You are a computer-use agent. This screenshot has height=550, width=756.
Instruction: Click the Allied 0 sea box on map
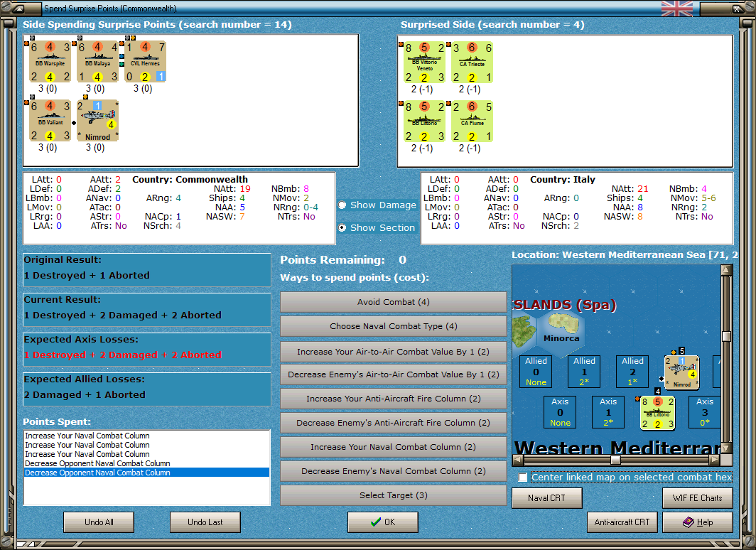coord(536,372)
